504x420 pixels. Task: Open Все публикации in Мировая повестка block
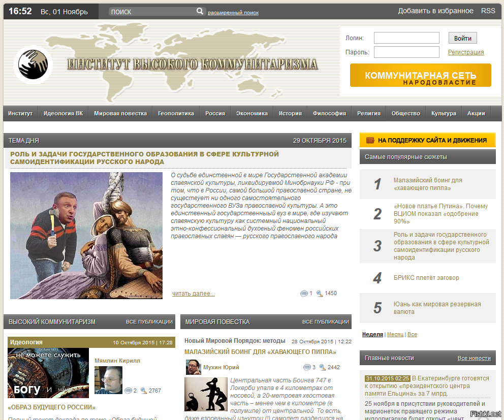coord(325,321)
